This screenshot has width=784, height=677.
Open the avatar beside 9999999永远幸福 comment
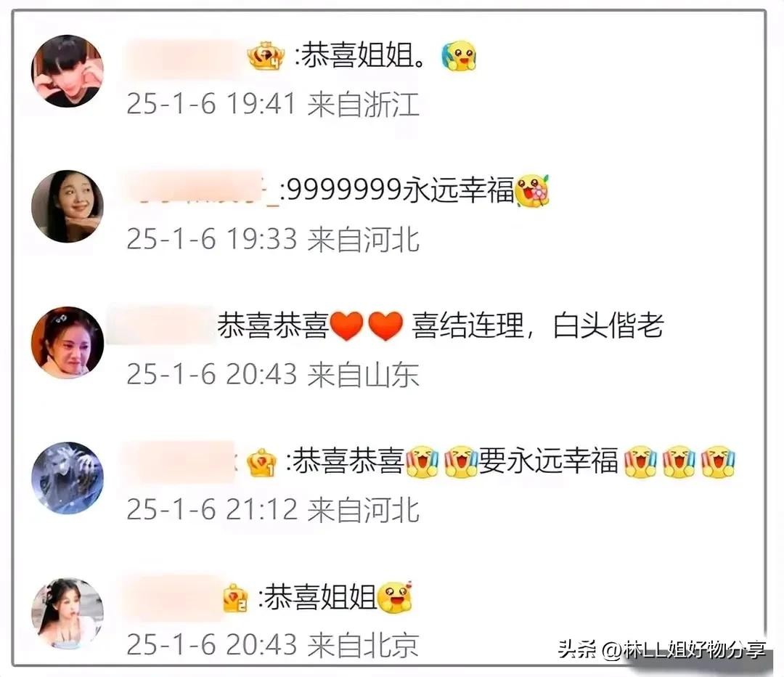point(67,206)
